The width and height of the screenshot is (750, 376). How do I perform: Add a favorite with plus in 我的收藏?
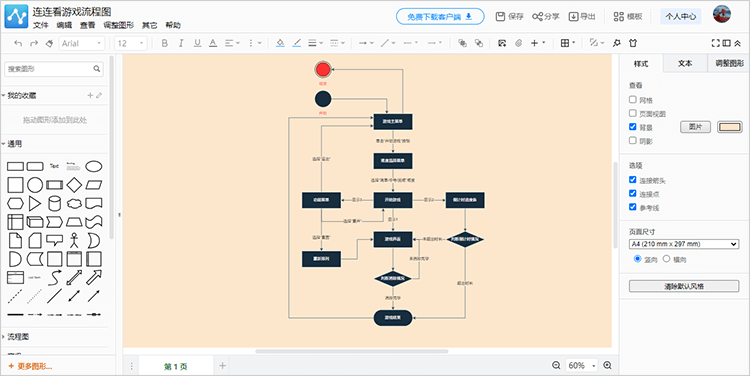pos(90,96)
